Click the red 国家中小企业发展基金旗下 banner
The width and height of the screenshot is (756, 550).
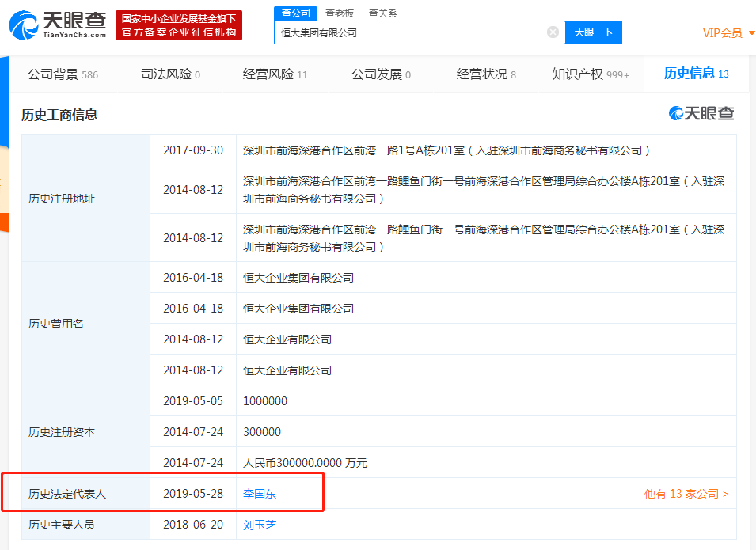tap(179, 25)
